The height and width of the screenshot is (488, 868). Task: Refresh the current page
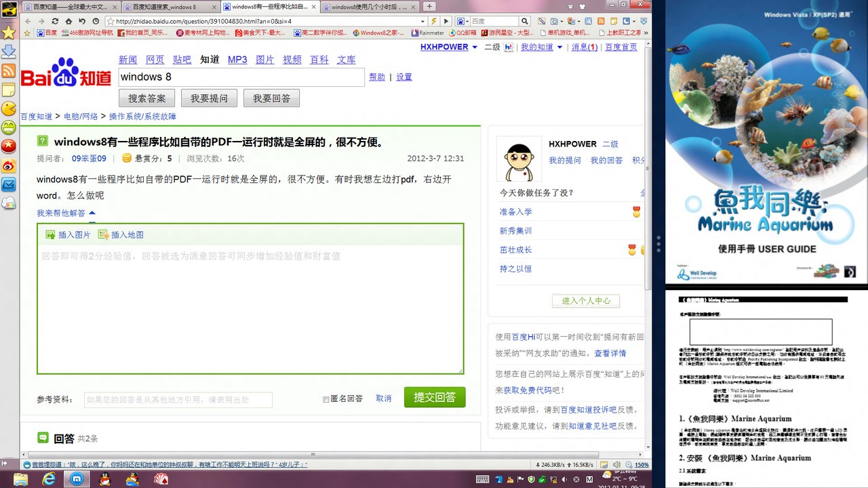pyautogui.click(x=55, y=21)
